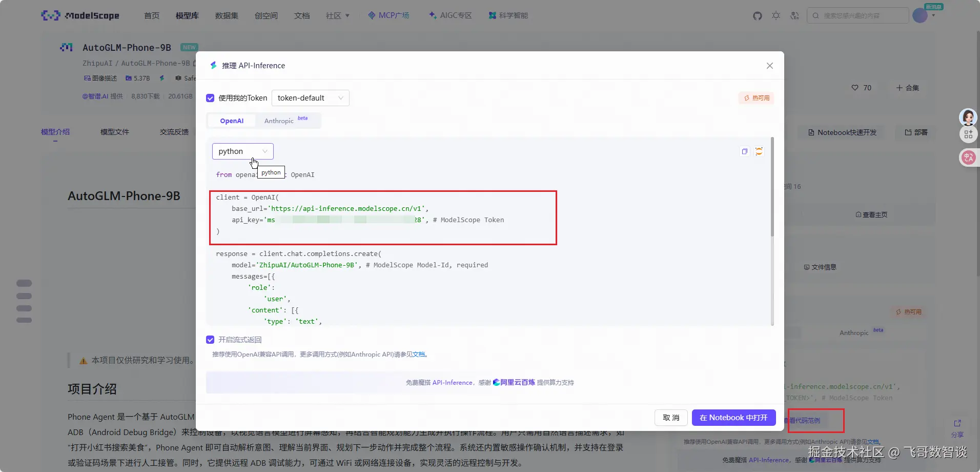Go to 模型库 in the top navigation
The height and width of the screenshot is (472, 980).
tap(187, 16)
